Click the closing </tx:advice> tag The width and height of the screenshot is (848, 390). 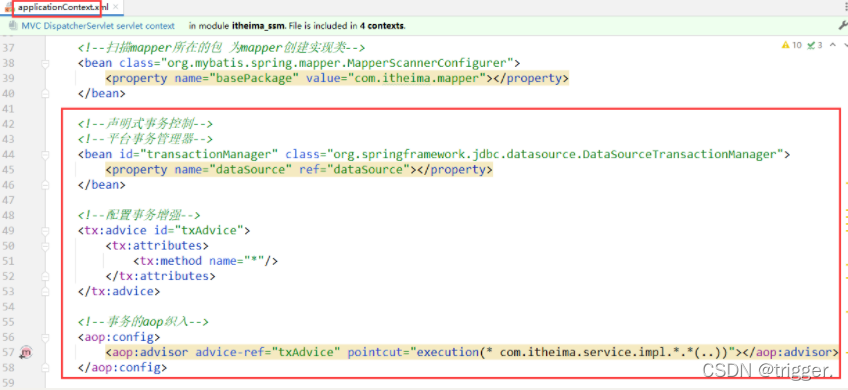pos(119,292)
